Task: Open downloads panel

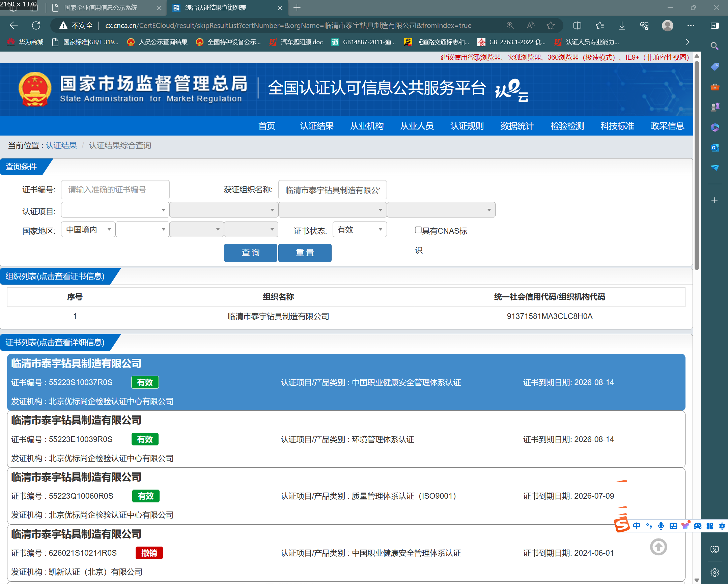Action: coord(622,25)
